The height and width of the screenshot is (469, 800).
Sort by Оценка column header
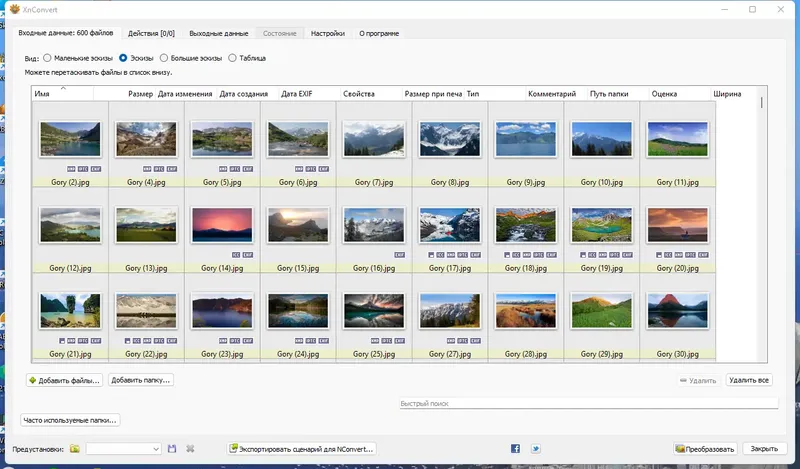[x=680, y=93]
